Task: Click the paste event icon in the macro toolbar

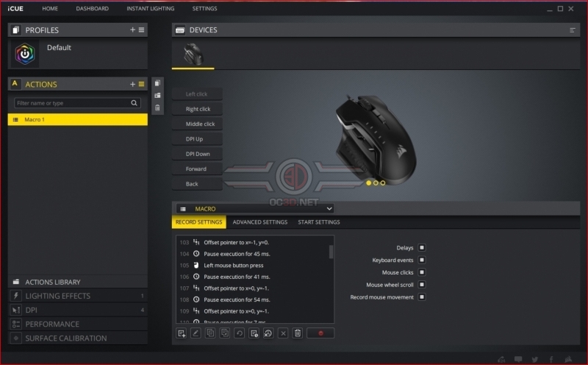Action: (x=225, y=333)
